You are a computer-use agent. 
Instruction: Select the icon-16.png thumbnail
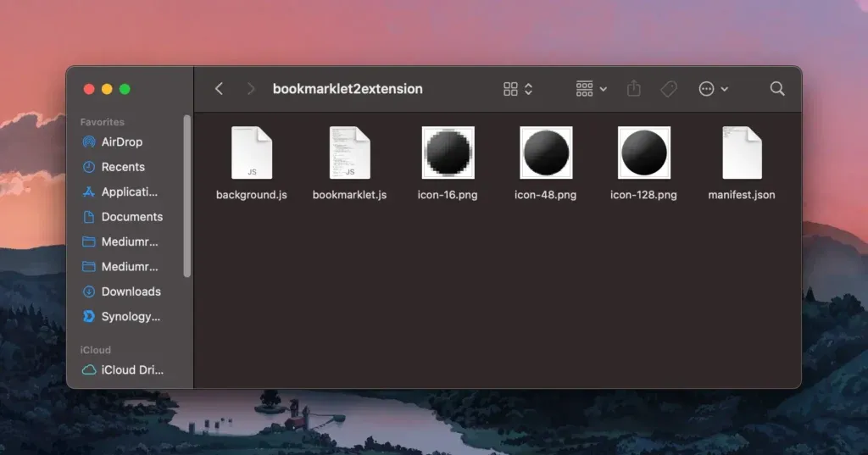pyautogui.click(x=448, y=153)
